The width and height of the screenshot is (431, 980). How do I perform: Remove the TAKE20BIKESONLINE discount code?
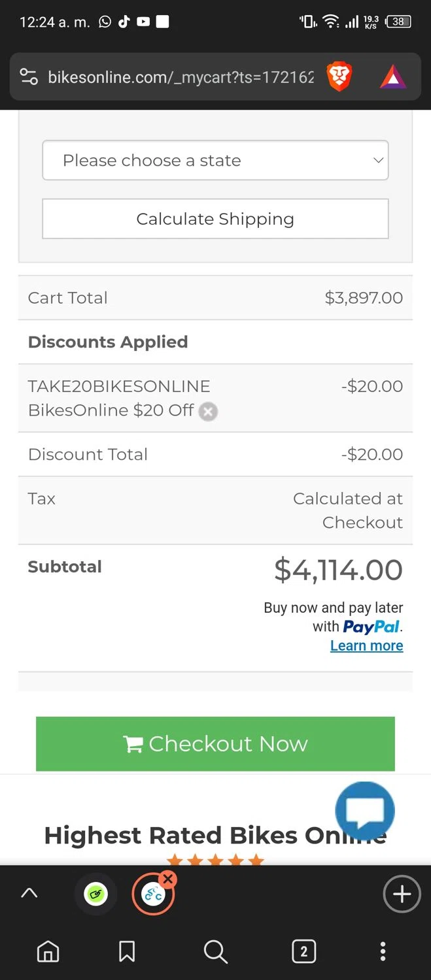[x=208, y=412]
